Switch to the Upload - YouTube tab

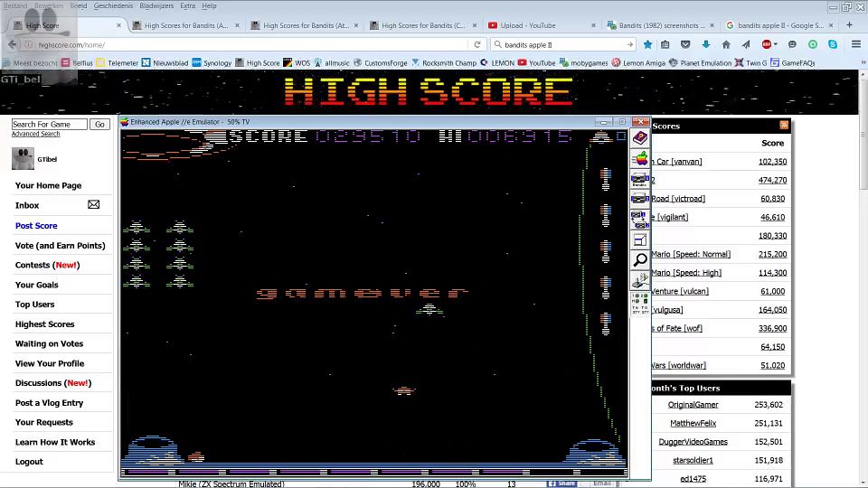click(528, 25)
